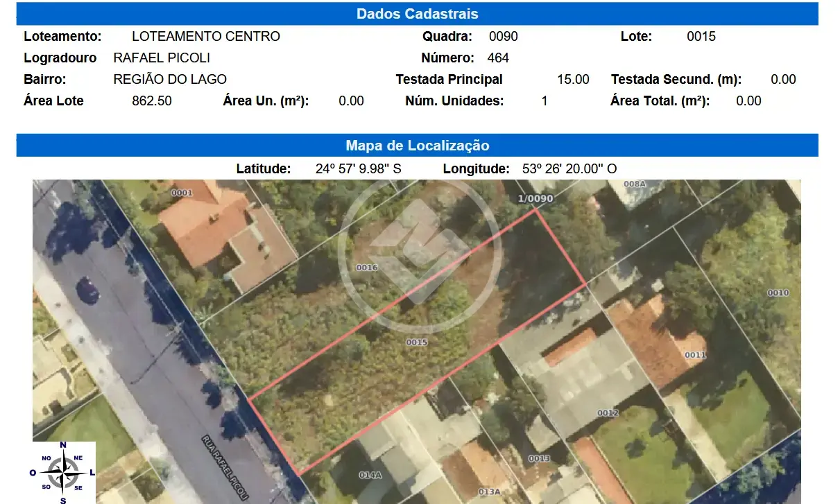
Task: Click lot label 014A on map
Action: (370, 475)
